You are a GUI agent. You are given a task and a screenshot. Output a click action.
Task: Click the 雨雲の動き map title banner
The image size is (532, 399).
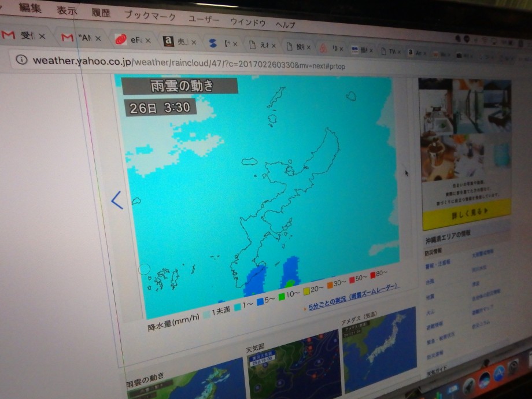tap(180, 86)
